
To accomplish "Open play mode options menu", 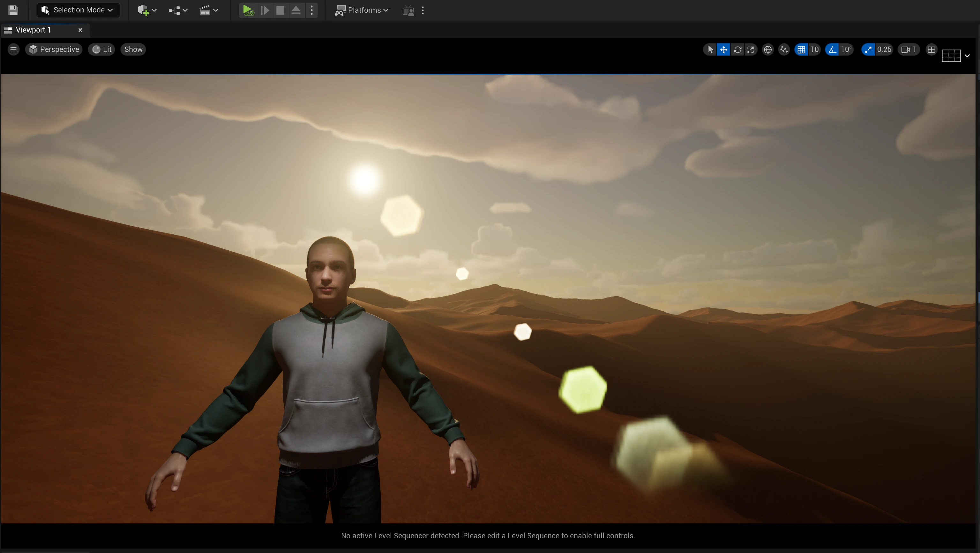I will [x=311, y=10].
